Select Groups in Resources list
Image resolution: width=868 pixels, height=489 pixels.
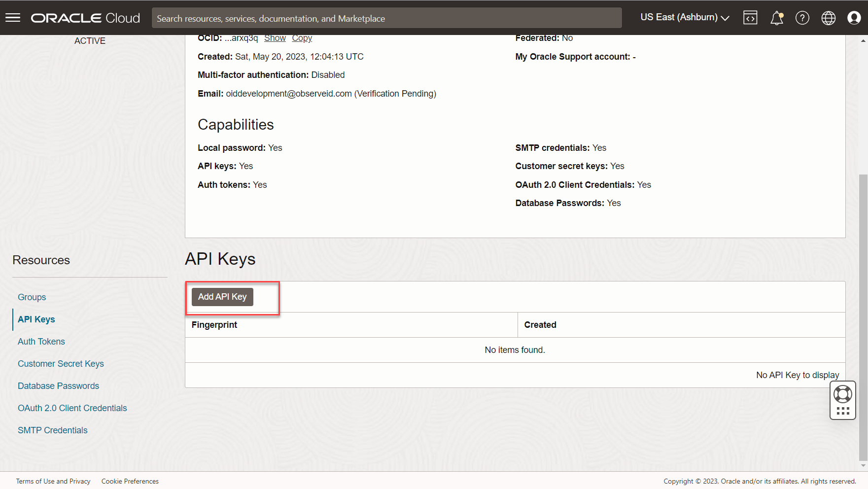(32, 297)
